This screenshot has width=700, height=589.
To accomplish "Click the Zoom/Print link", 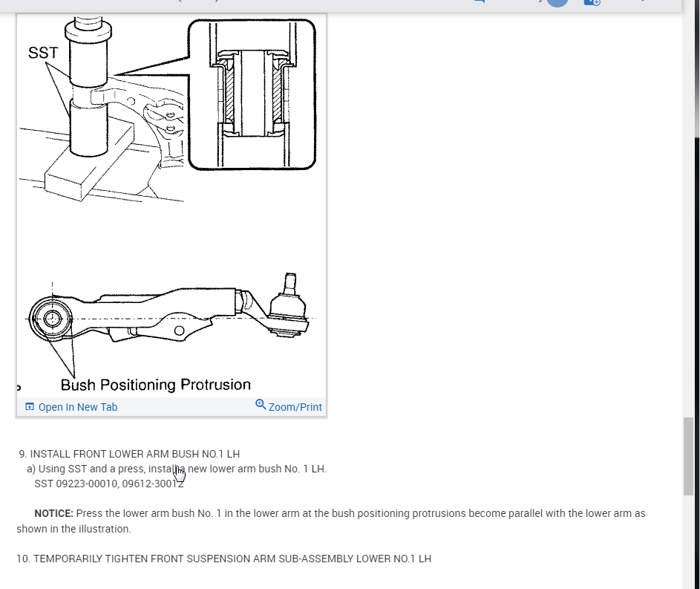I will (295, 407).
